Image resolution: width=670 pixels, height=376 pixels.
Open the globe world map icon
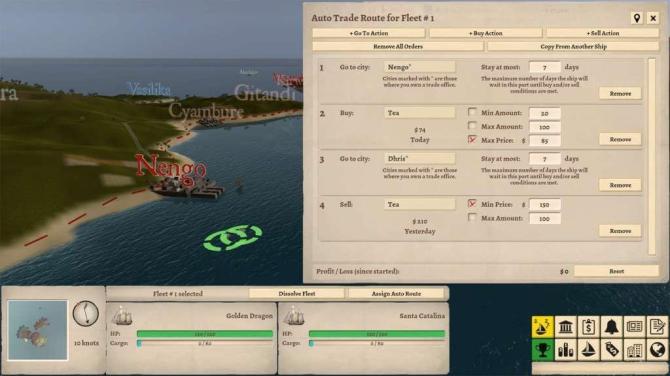657,350
